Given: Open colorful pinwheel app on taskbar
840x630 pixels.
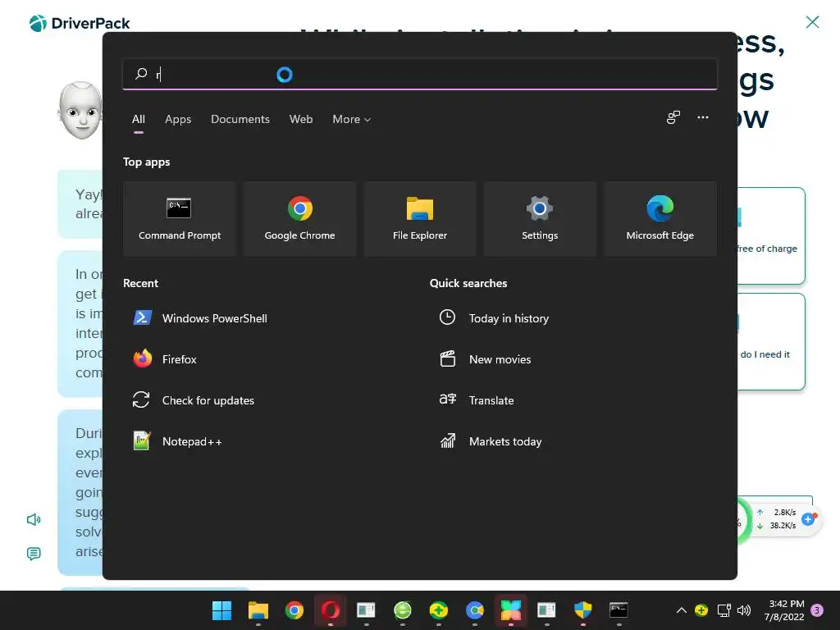Looking at the screenshot, I should click(510, 610).
